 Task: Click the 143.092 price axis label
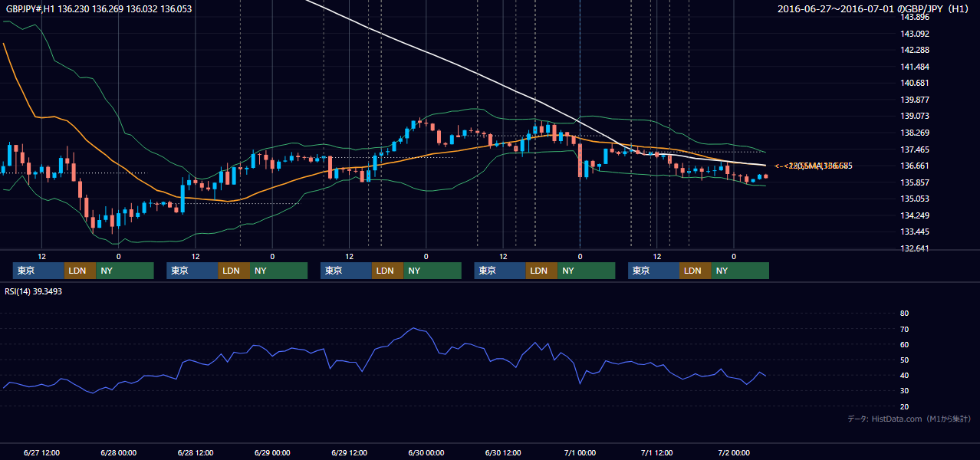pyautogui.click(x=916, y=34)
